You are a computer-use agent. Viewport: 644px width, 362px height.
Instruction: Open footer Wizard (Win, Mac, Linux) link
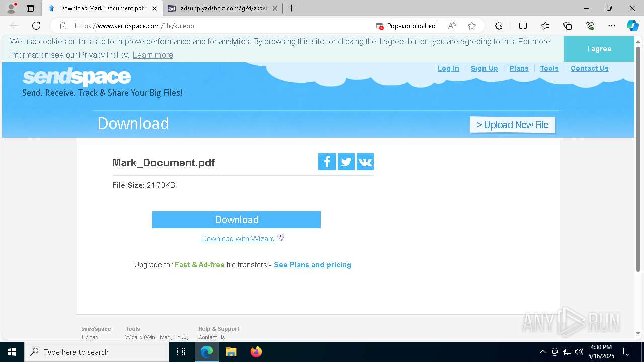click(157, 337)
